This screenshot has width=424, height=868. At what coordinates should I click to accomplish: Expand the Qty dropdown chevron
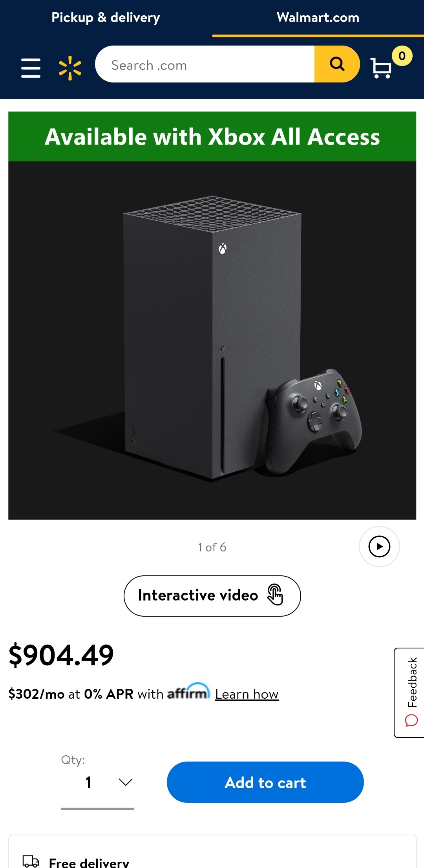[126, 782]
